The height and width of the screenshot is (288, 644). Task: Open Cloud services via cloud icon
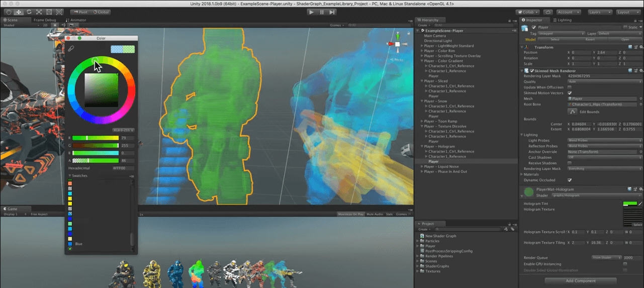tap(548, 12)
